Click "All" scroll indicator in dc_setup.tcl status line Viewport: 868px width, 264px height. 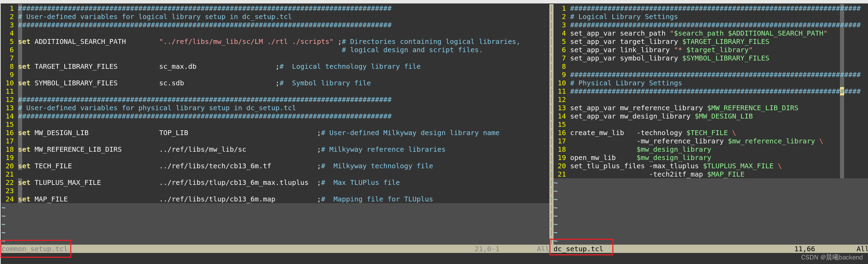862,249
